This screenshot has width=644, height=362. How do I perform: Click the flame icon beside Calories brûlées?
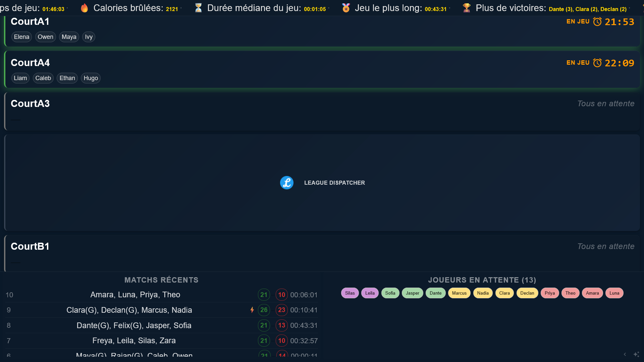[x=85, y=8]
